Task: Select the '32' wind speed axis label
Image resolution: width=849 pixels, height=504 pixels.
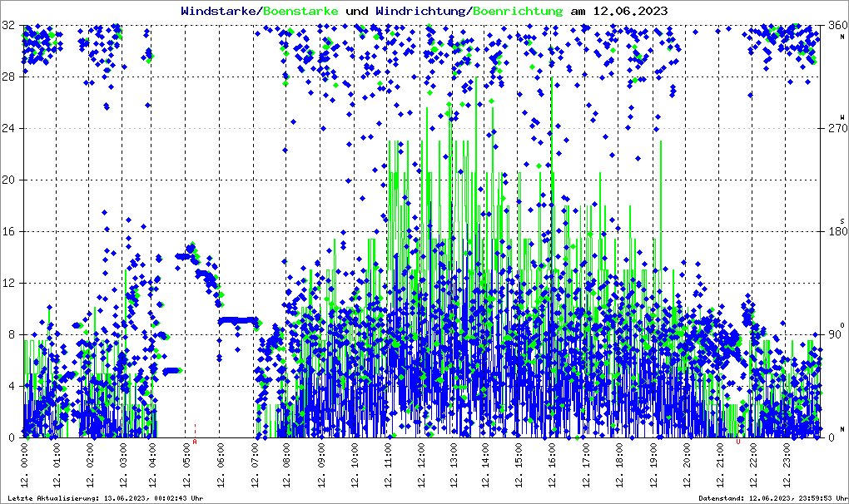Action: pos(8,26)
